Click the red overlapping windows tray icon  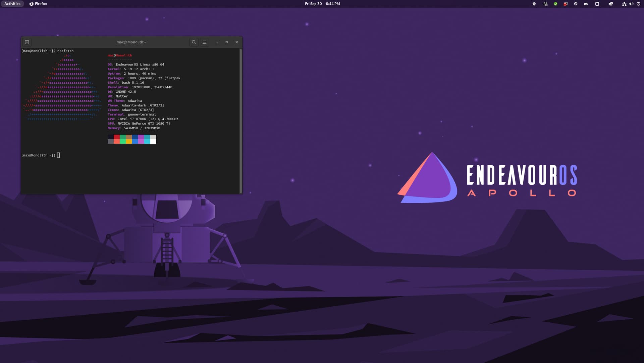click(x=566, y=4)
